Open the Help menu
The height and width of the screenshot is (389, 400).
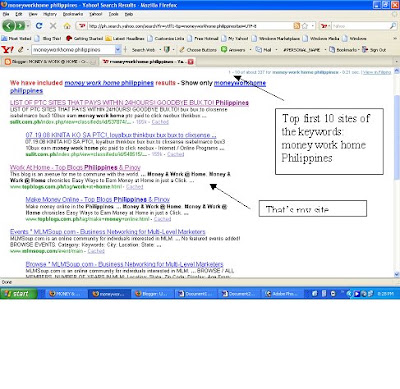click(x=129, y=14)
